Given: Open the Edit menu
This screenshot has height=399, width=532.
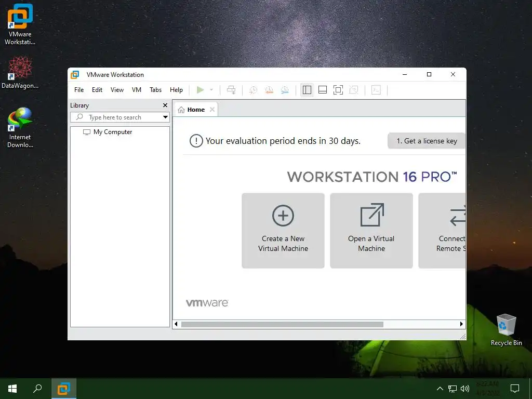Looking at the screenshot, I should point(97,90).
